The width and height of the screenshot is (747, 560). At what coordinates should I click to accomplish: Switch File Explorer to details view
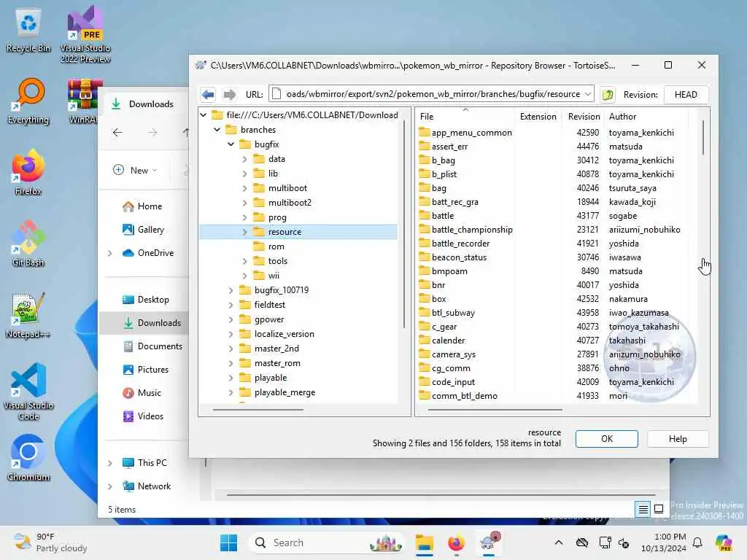tap(643, 510)
